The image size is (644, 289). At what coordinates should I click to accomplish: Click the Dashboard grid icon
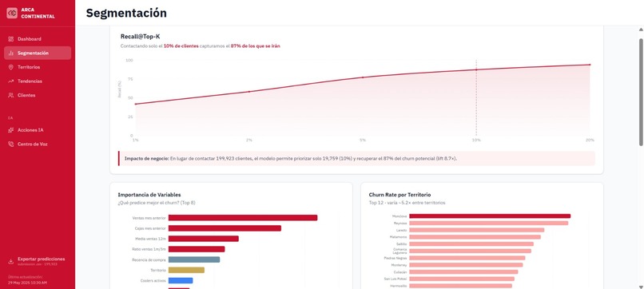11,39
